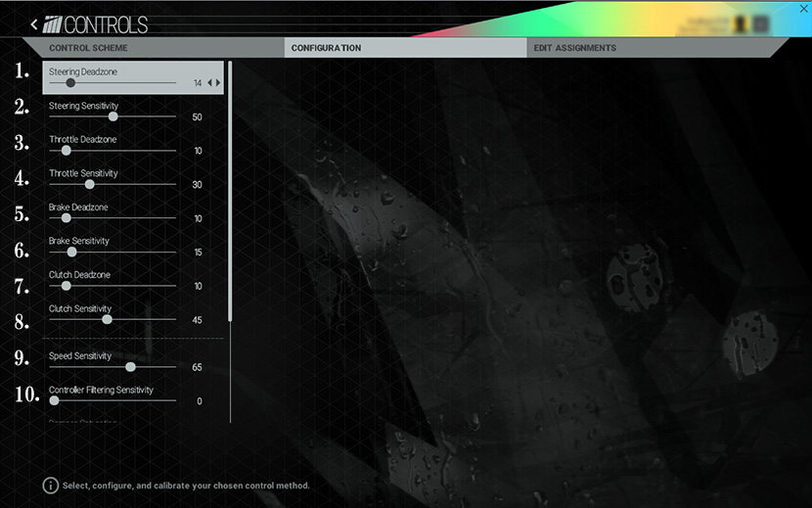Open the Edit Assignments tab
The height and width of the screenshot is (508, 812).
pyautogui.click(x=574, y=48)
